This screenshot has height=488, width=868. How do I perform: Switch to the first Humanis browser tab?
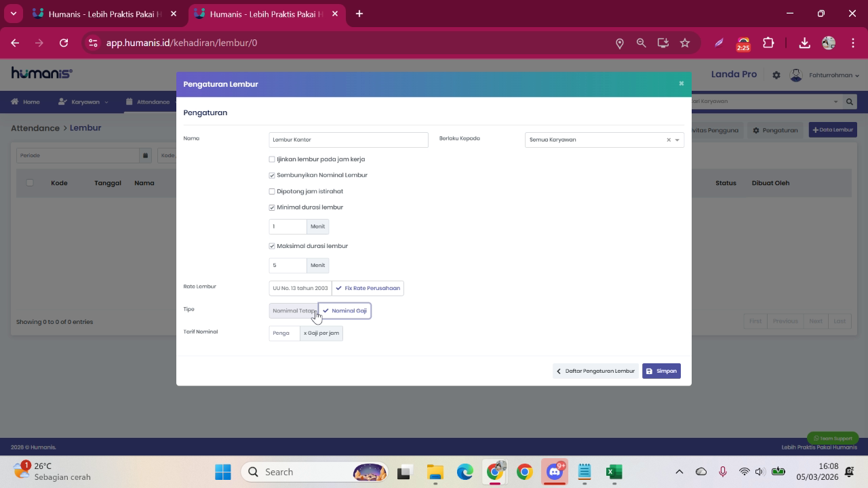(x=106, y=14)
